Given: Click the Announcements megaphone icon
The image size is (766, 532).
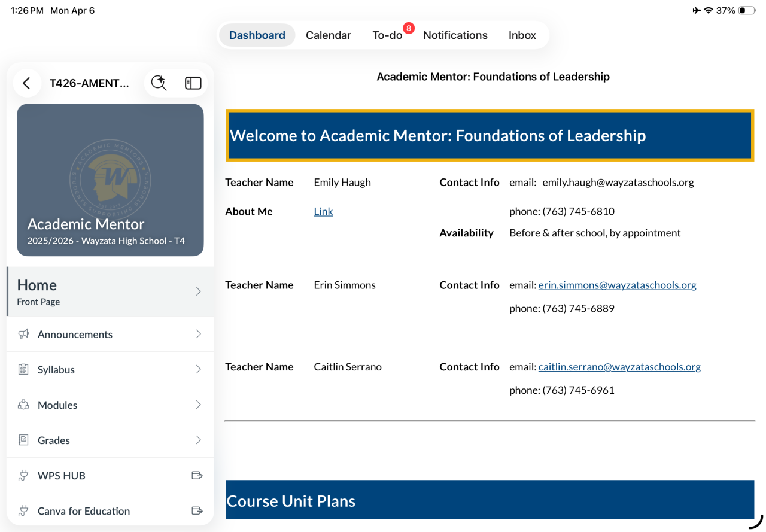Looking at the screenshot, I should (23, 334).
